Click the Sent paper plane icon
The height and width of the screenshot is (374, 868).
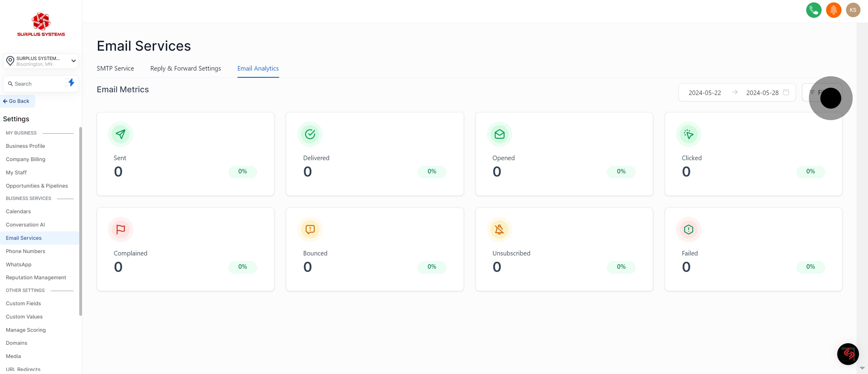[x=120, y=134]
